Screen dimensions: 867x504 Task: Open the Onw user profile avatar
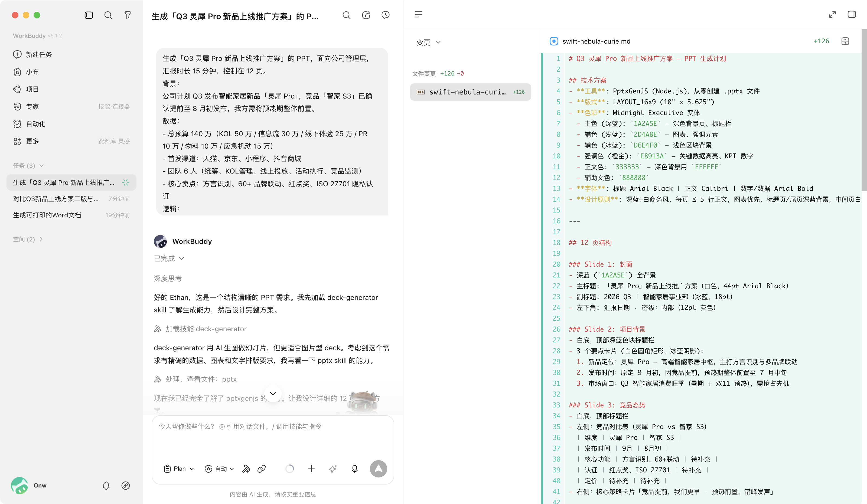click(x=19, y=485)
